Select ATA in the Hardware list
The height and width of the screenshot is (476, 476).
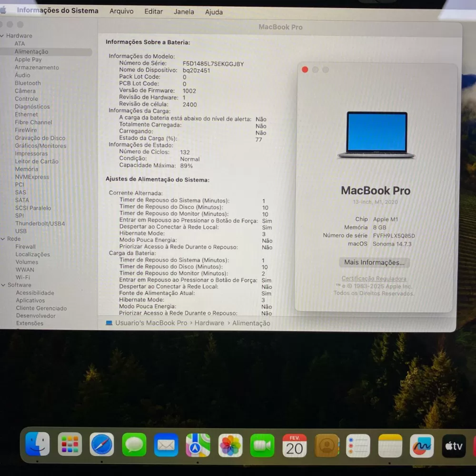20,43
